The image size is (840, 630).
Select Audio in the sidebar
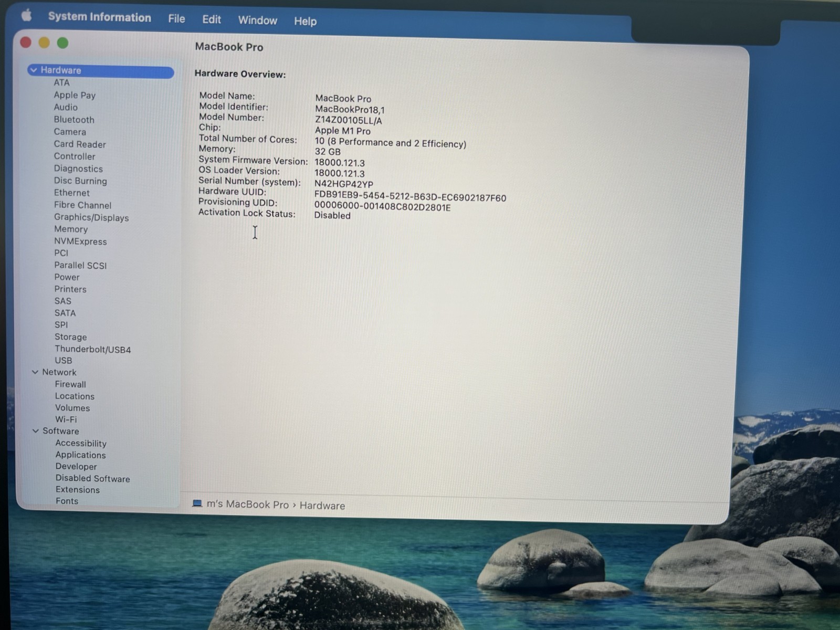[66, 107]
